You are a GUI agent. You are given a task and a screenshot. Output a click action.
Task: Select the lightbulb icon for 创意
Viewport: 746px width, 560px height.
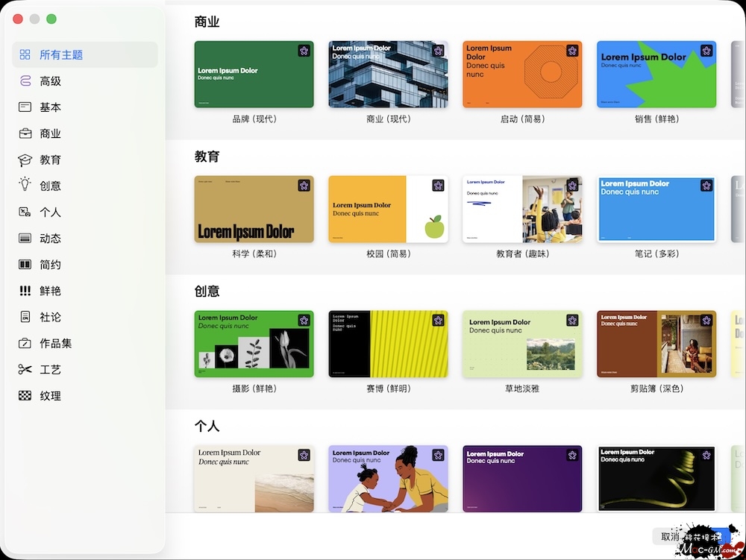[25, 185]
